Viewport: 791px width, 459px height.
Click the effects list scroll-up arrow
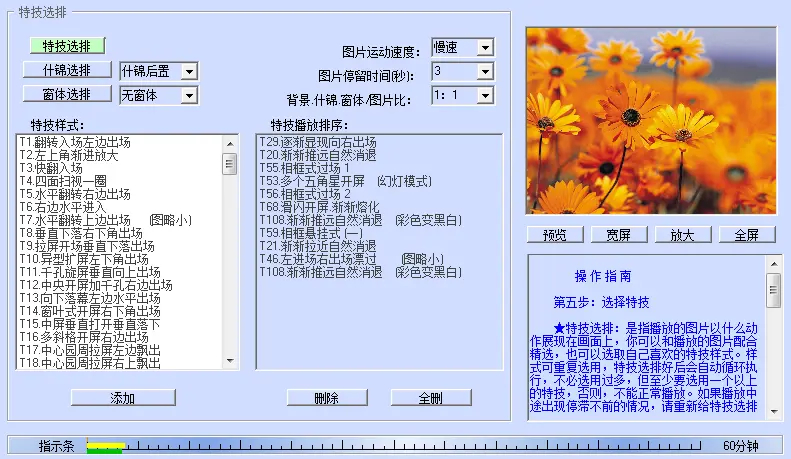click(x=230, y=144)
